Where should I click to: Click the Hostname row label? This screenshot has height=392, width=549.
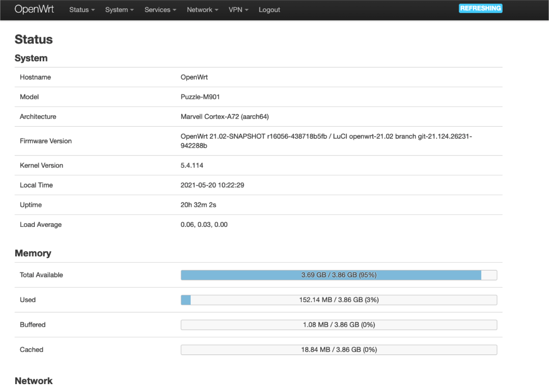[35, 77]
